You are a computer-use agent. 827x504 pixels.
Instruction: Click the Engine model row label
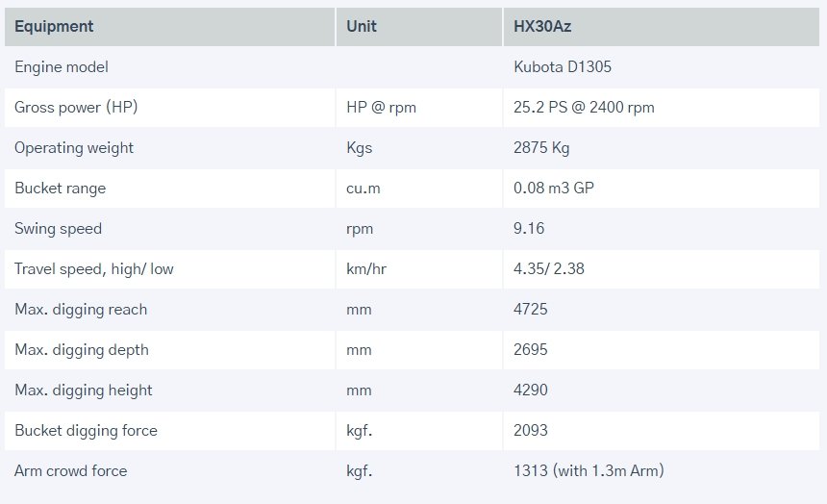tap(62, 67)
